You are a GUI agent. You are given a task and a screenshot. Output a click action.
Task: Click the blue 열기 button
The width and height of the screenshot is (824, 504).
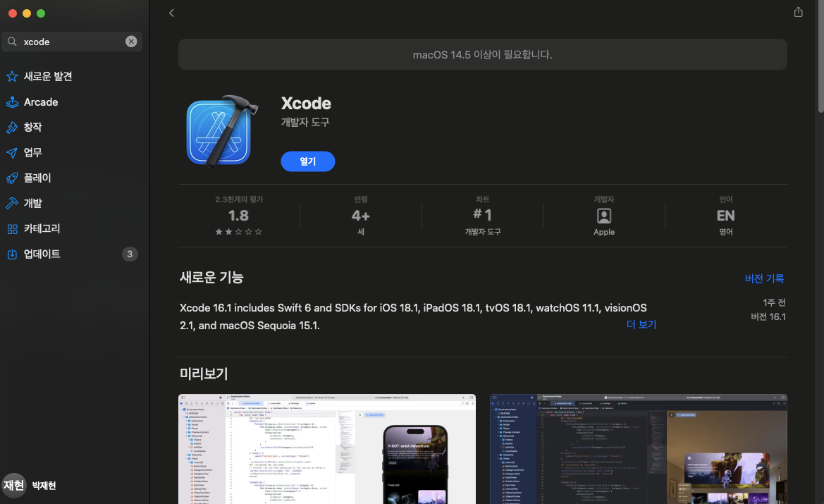click(x=308, y=161)
